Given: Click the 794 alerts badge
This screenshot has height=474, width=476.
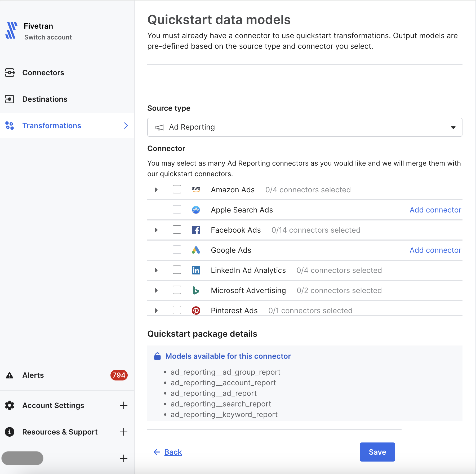Looking at the screenshot, I should click(x=119, y=375).
